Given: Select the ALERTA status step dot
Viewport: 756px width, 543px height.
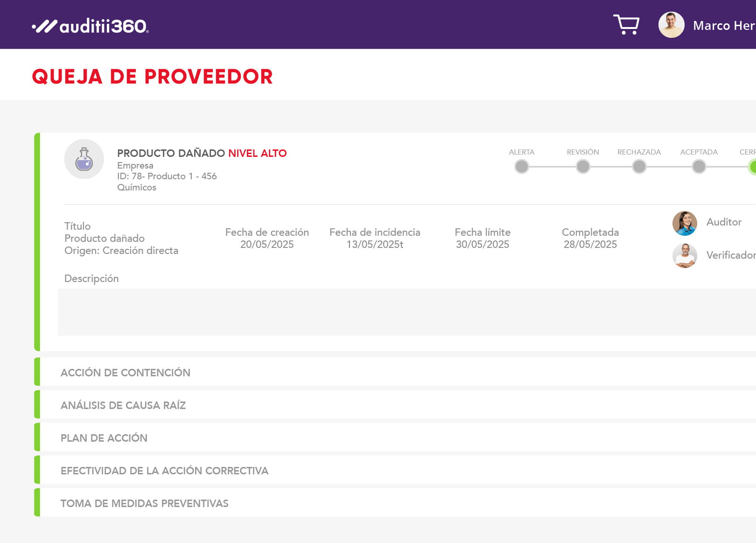Looking at the screenshot, I should [522, 166].
